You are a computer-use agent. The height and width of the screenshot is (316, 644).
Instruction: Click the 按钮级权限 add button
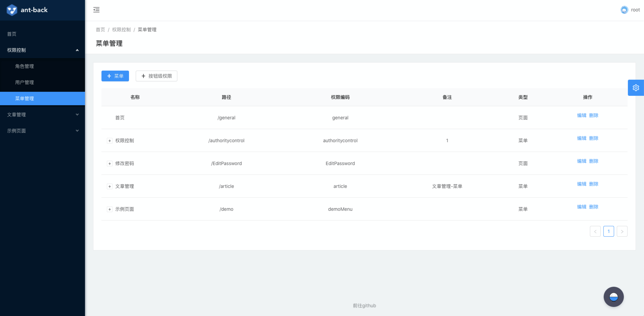[x=157, y=76]
